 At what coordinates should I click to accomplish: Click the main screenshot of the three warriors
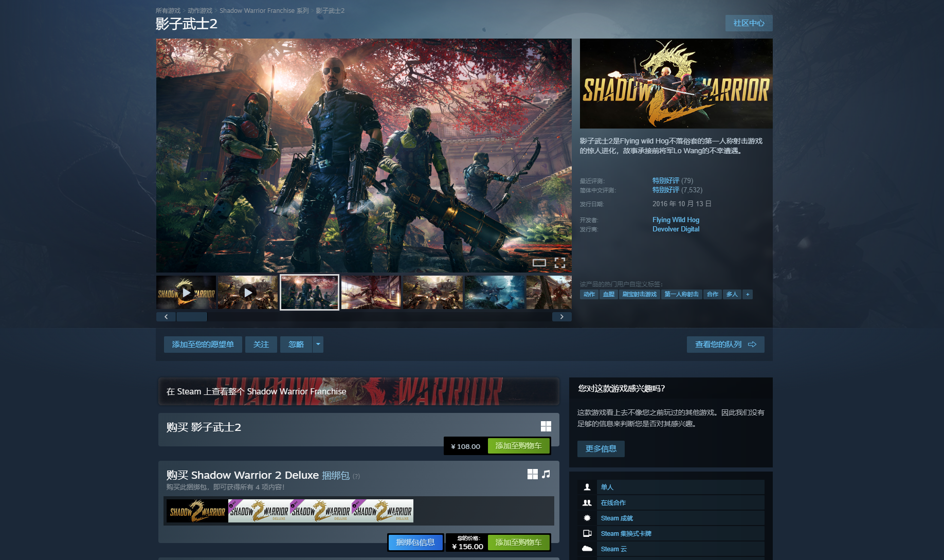[364, 155]
